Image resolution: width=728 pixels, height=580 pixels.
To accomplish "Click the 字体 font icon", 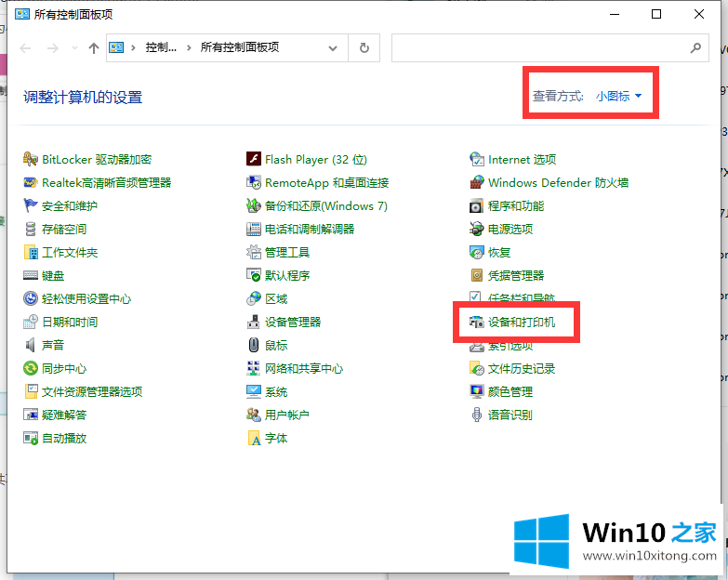I will 254,438.
